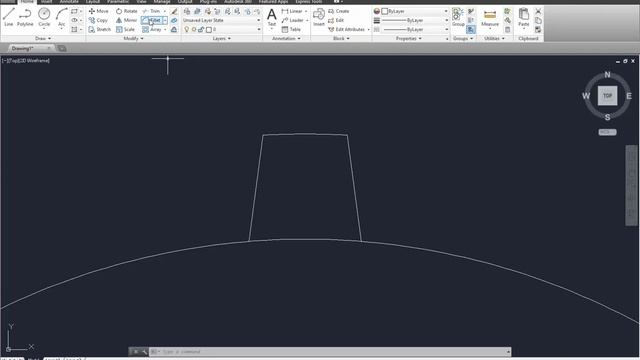The width and height of the screenshot is (640, 360).
Task: Activate the Array command
Action: (x=152, y=29)
